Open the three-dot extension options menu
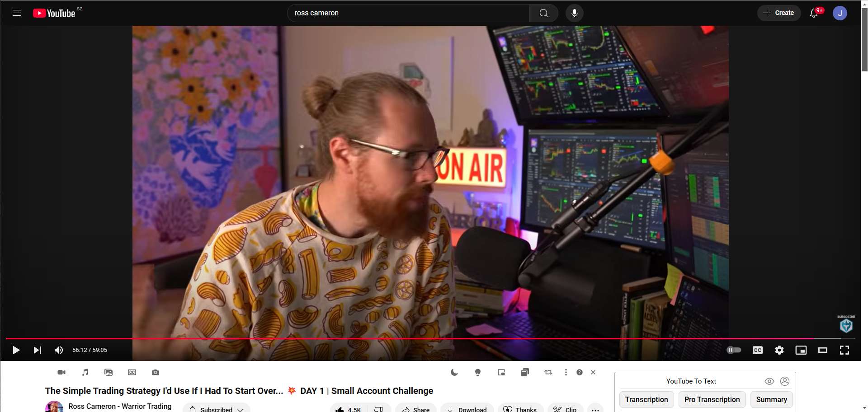Image resolution: width=868 pixels, height=412 pixels. click(566, 372)
